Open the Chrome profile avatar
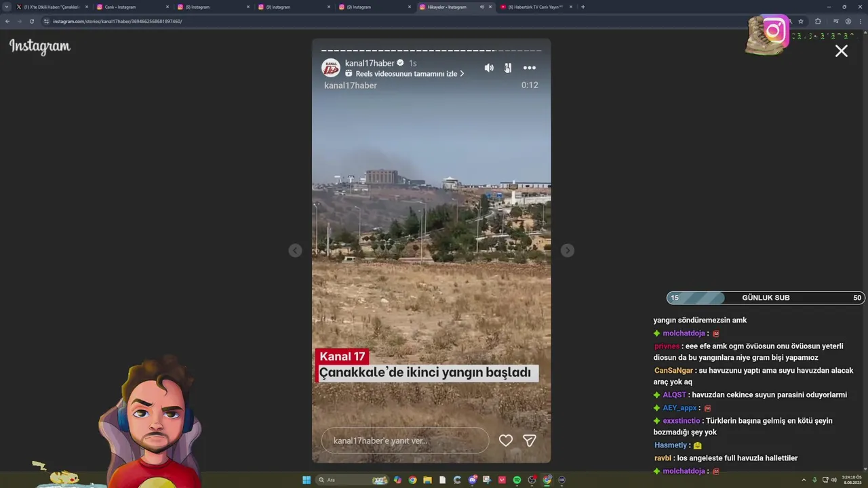Image resolution: width=868 pixels, height=488 pixels. (x=848, y=21)
